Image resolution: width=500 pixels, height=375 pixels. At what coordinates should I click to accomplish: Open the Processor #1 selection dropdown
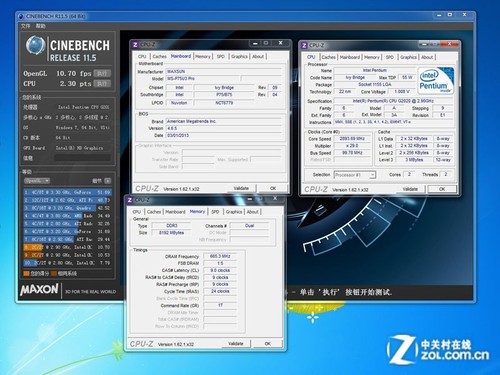[355, 175]
